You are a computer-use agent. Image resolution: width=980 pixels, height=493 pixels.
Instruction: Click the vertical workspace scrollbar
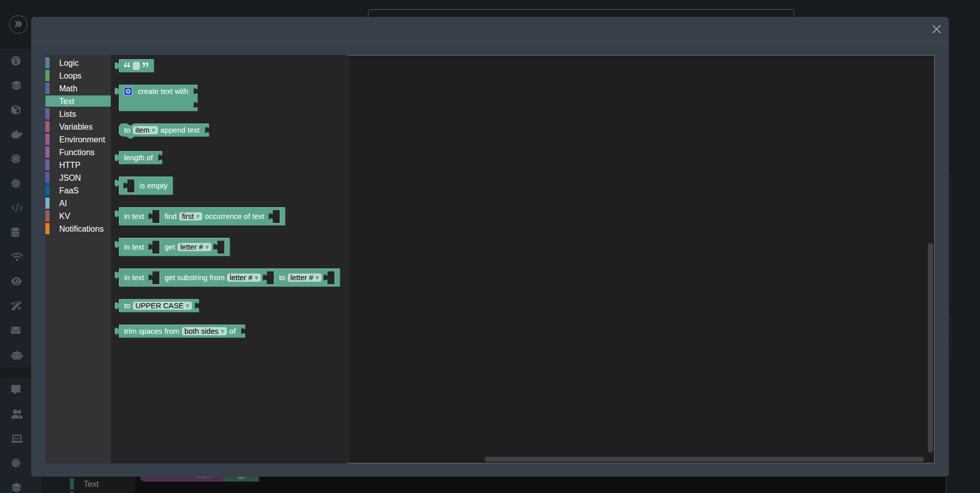click(x=930, y=347)
